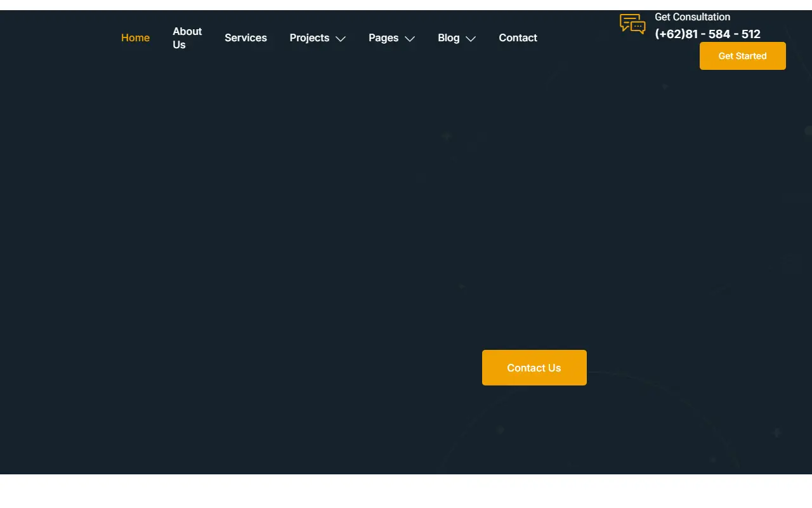Expand the Blog dropdown chevron
The height and width of the screenshot is (508, 812).
click(x=471, y=39)
